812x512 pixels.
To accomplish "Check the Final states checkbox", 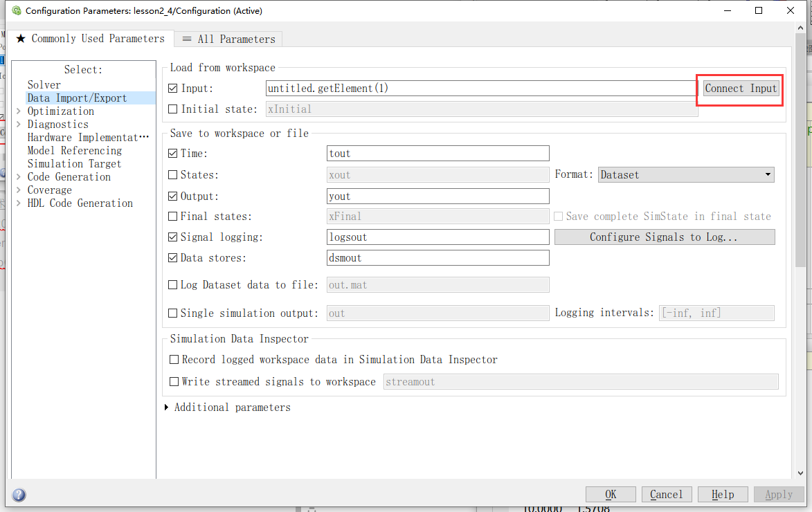I will 173,216.
